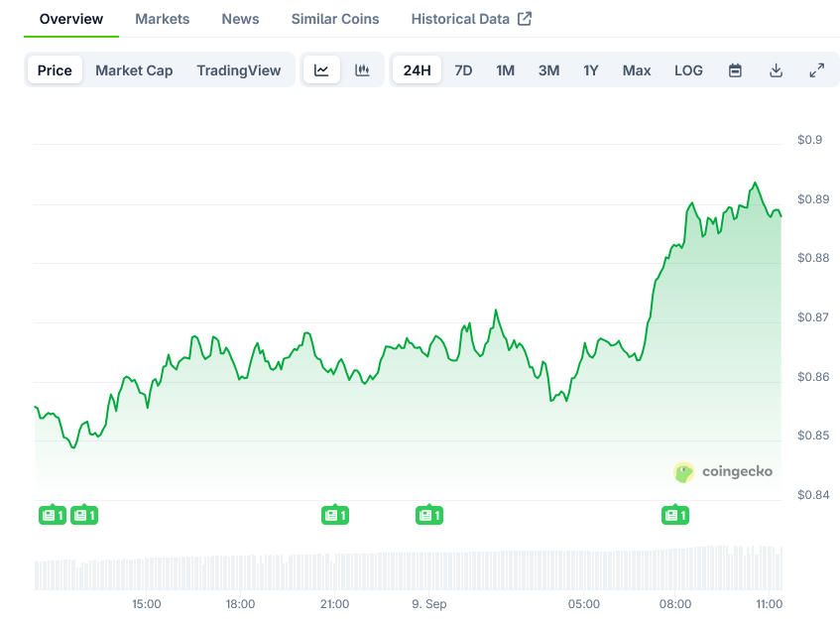Set time range to 7D

click(x=463, y=70)
